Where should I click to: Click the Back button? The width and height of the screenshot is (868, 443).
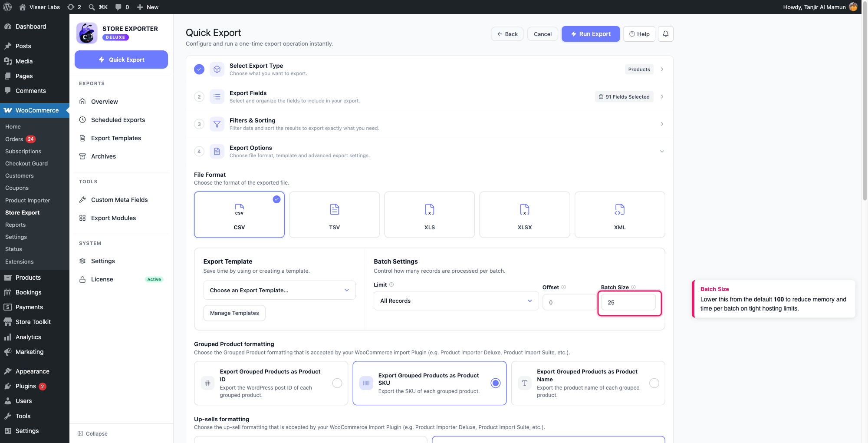(507, 34)
